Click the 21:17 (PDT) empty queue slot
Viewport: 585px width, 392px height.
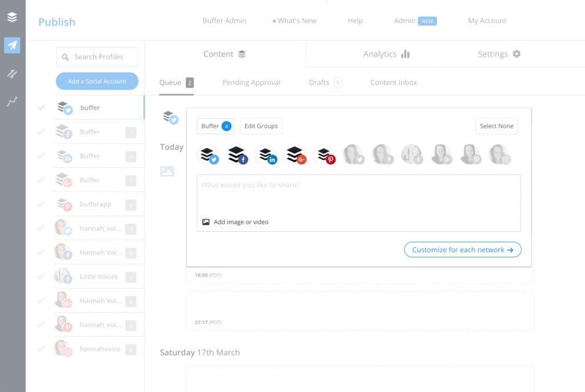pos(360,311)
